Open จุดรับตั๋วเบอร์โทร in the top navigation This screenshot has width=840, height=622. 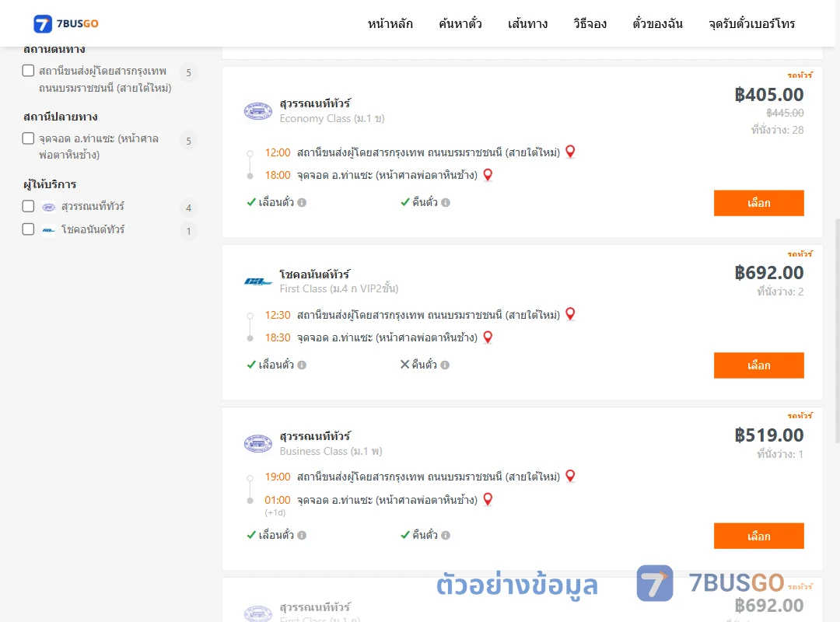click(751, 23)
